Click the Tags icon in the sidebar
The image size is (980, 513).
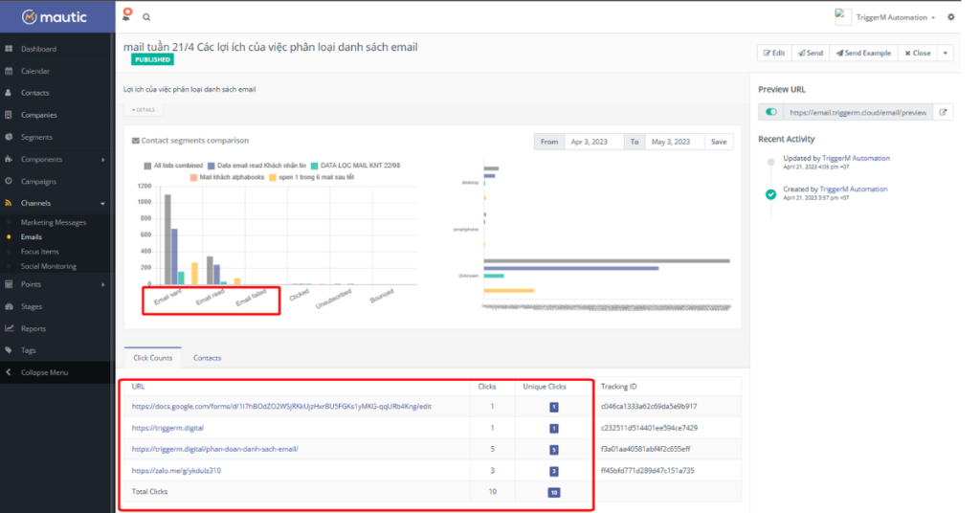[9, 350]
